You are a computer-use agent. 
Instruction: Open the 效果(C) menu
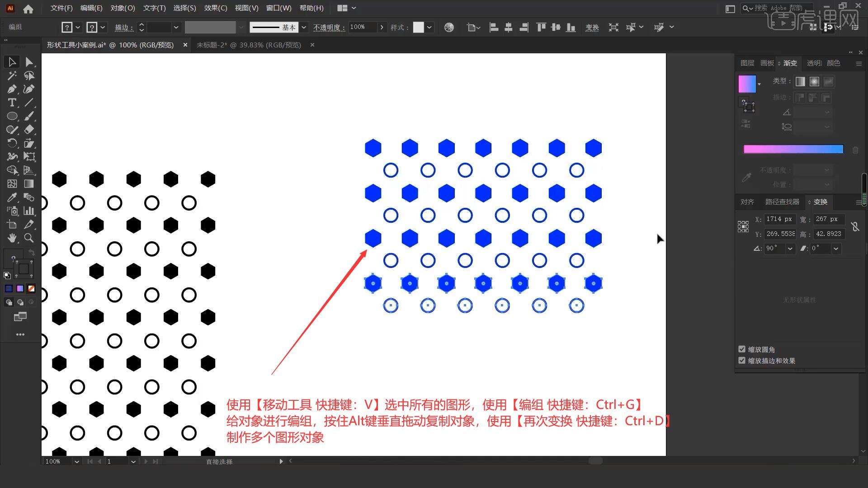click(216, 8)
